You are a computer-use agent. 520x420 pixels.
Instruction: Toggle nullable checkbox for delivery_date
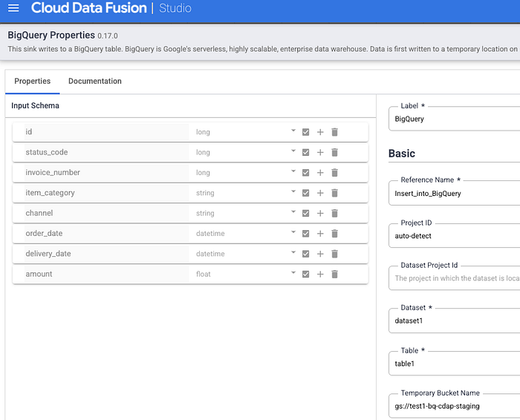click(306, 254)
